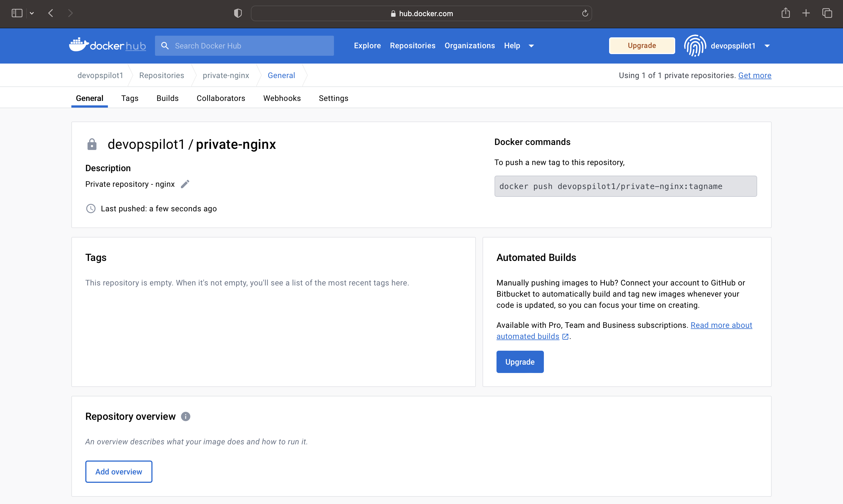Open the privacy shield icon
This screenshot has width=843, height=504.
238,13
